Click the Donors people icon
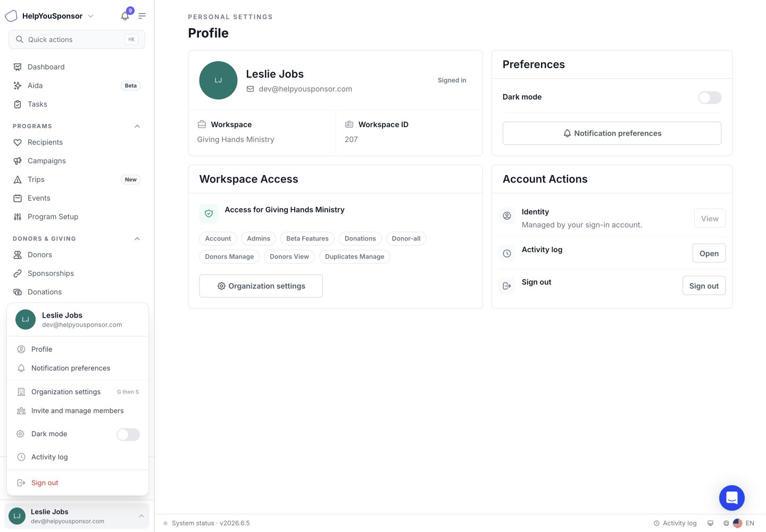This screenshot has height=532, width=766. tap(18, 255)
